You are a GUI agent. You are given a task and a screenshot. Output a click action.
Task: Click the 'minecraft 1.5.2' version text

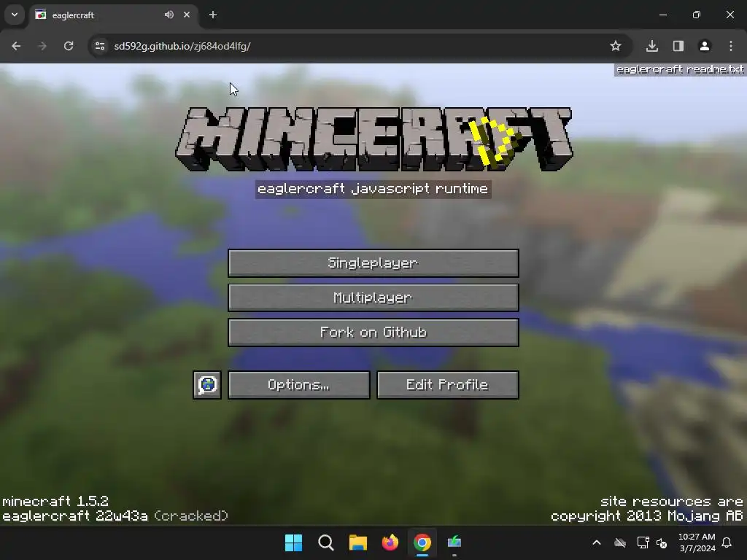coord(55,502)
